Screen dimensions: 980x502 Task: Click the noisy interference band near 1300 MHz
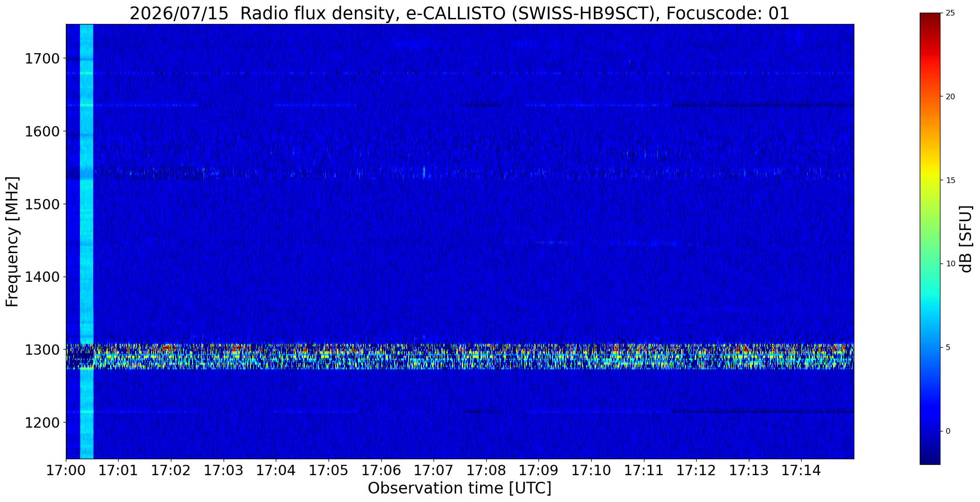(460, 357)
